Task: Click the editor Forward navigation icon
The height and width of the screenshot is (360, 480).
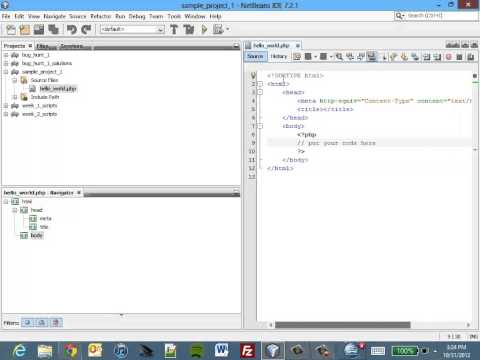Action: coord(323,57)
